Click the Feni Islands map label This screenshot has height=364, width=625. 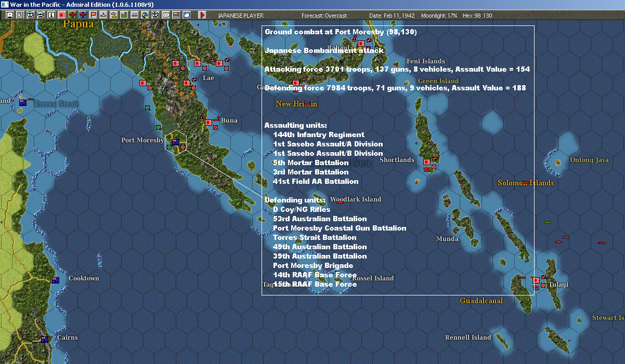tap(426, 61)
